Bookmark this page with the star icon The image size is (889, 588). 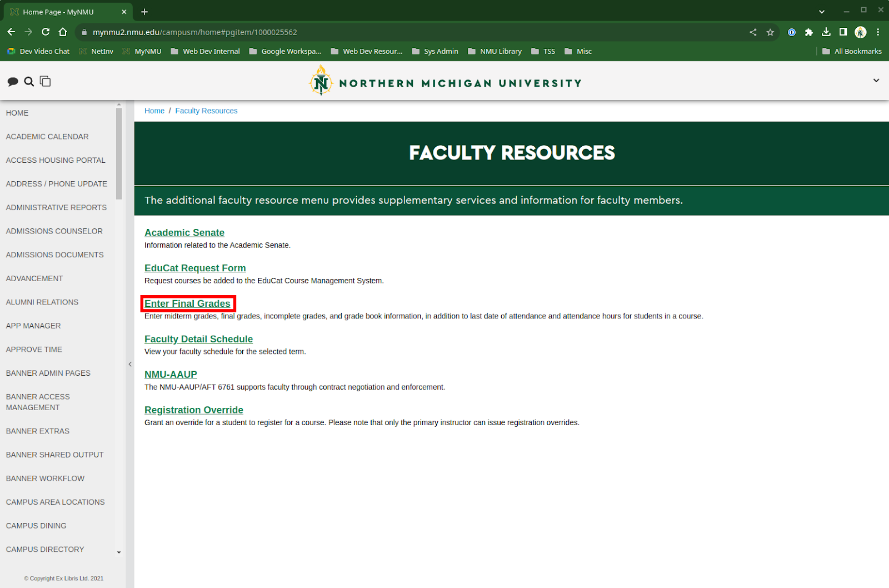770,32
